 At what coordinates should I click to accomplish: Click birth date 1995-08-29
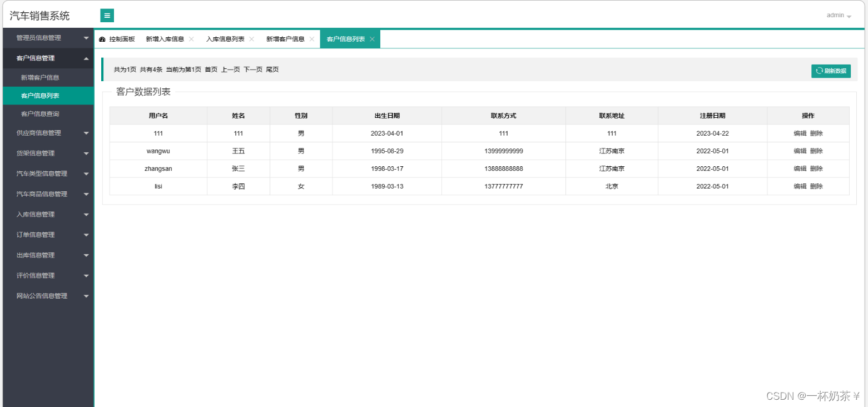point(387,151)
